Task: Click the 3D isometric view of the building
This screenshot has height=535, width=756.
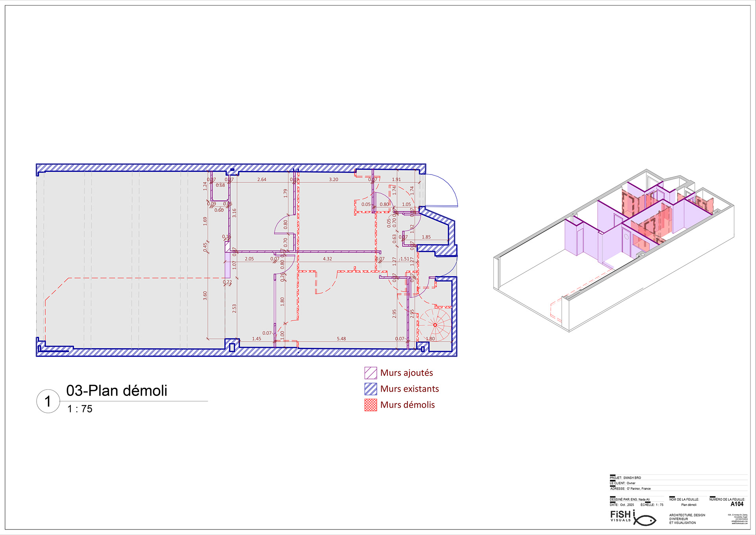Action: [x=614, y=252]
